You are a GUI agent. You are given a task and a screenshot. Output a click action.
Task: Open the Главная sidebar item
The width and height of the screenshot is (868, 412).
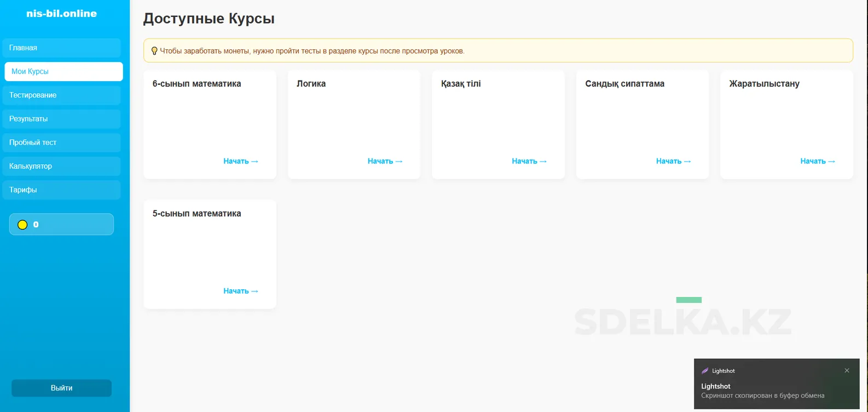tap(61, 48)
